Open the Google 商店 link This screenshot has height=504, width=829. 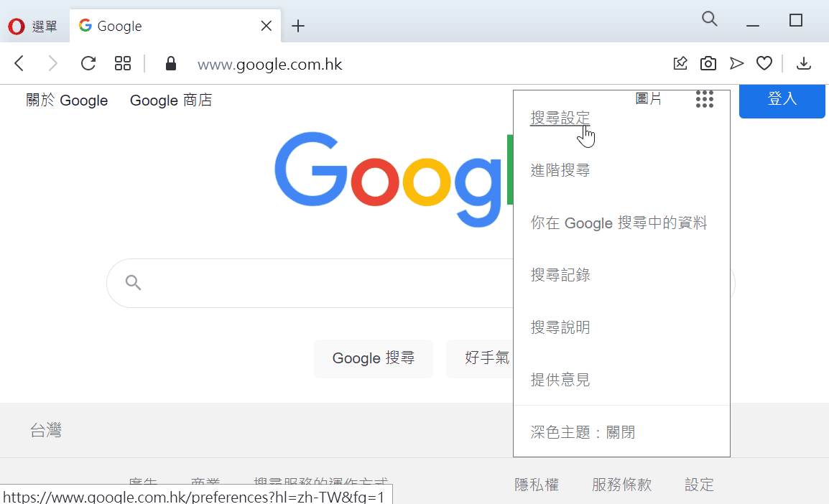click(171, 101)
